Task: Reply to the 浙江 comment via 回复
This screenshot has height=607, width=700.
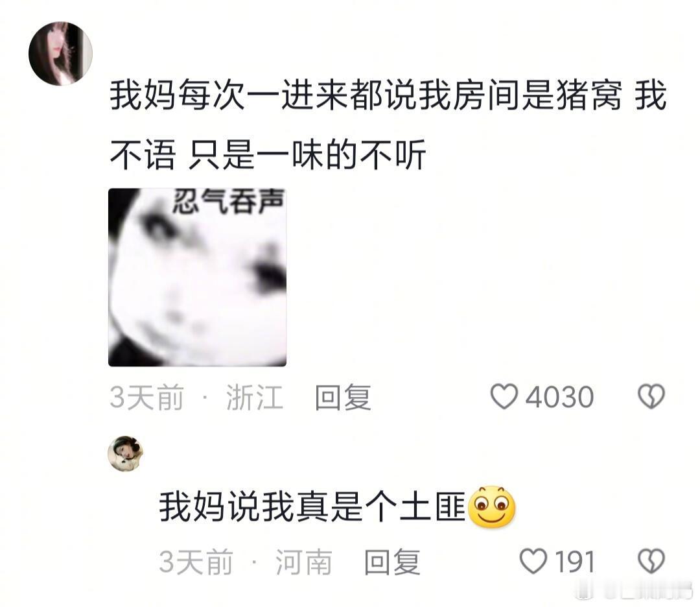Action: 343,397
